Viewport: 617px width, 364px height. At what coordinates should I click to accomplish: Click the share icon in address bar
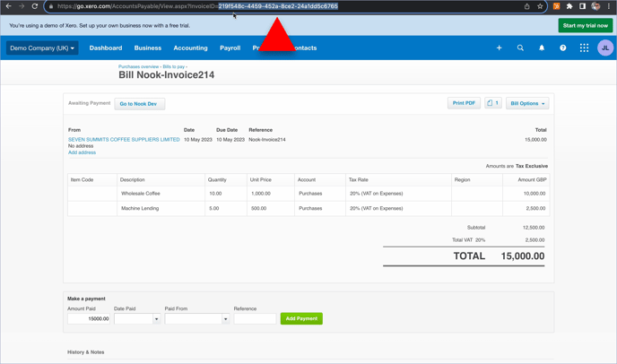click(527, 6)
